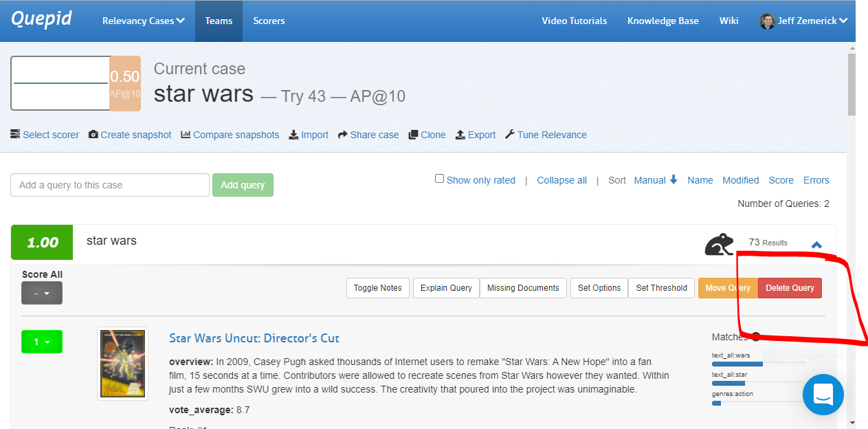
Task: Click the 1.00 score badge for star wars query
Action: pyautogui.click(x=42, y=243)
